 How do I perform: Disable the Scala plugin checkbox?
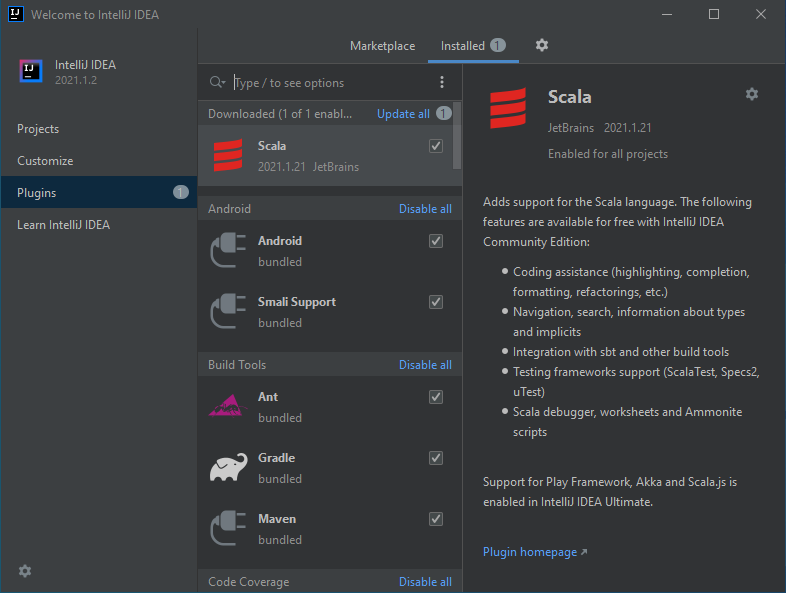coord(436,146)
